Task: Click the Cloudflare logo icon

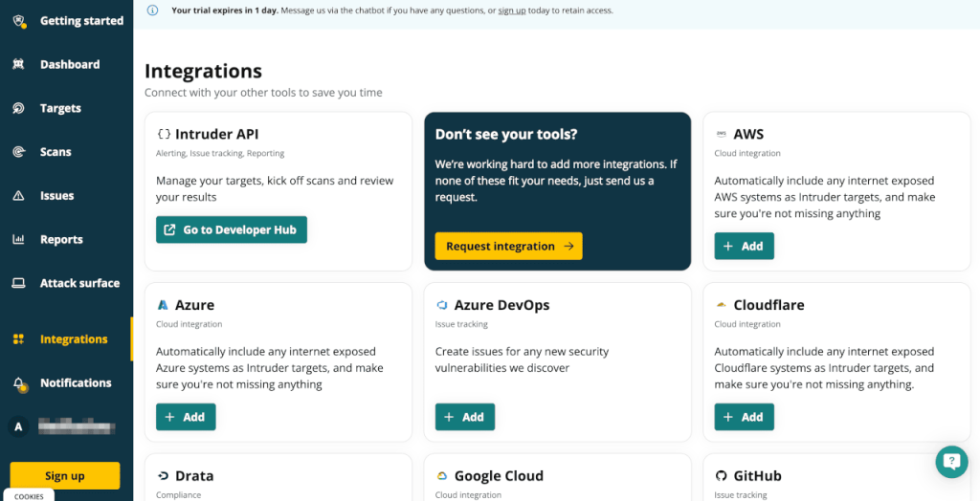Action: coord(722,305)
